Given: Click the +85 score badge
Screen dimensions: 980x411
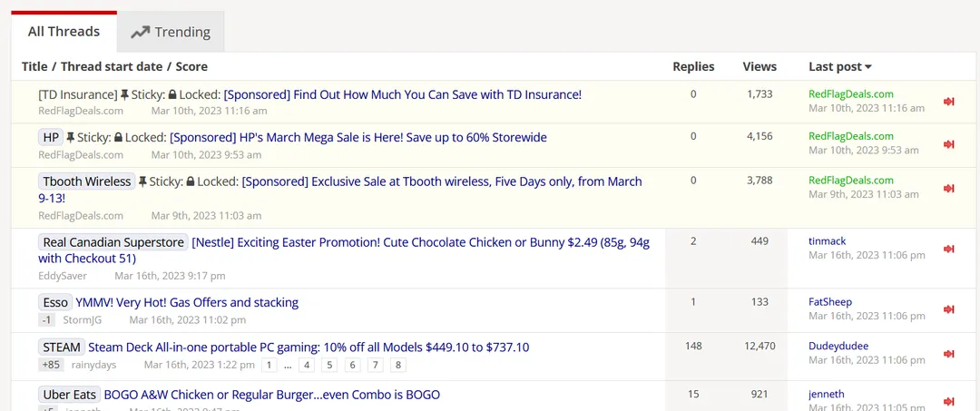Looking at the screenshot, I should coord(51,365).
